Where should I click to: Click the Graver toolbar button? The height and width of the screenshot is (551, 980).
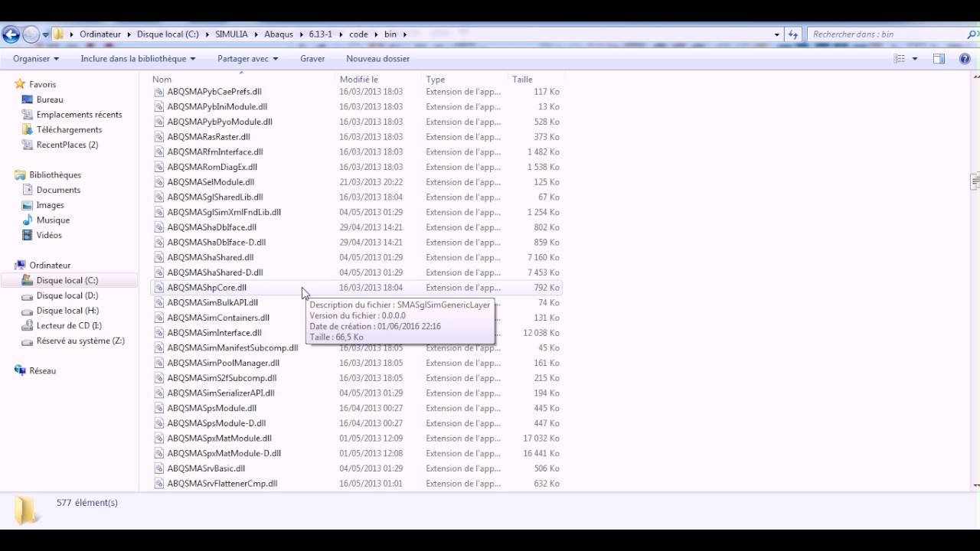(312, 59)
